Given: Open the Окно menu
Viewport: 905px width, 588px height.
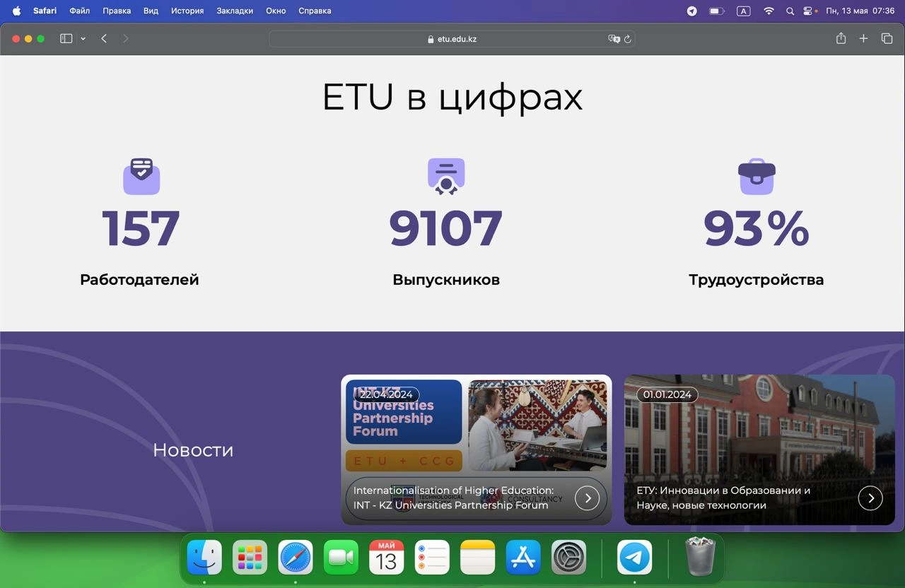Looking at the screenshot, I should click(276, 11).
